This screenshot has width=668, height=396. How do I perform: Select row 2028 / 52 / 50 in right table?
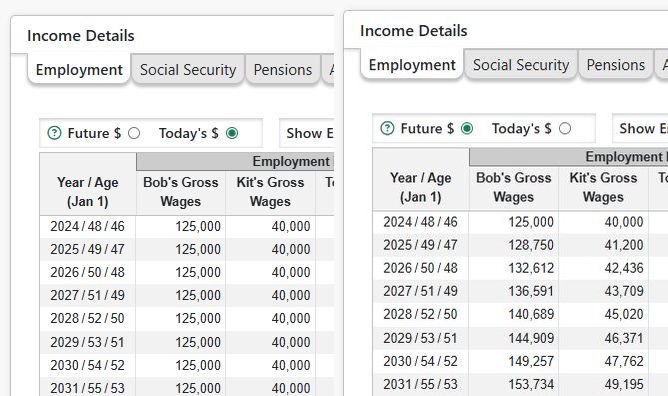pyautogui.click(x=521, y=314)
